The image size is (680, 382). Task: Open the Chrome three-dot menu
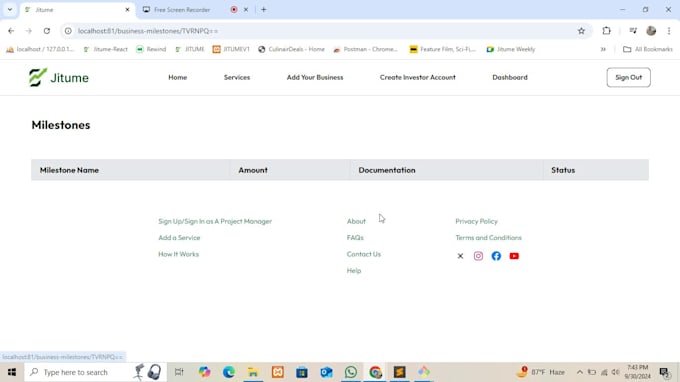click(x=669, y=31)
